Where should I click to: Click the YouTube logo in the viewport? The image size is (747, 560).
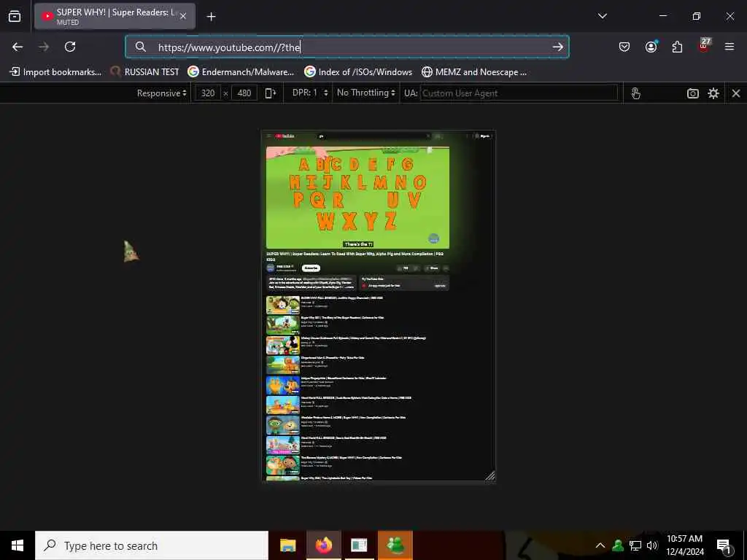click(x=285, y=136)
